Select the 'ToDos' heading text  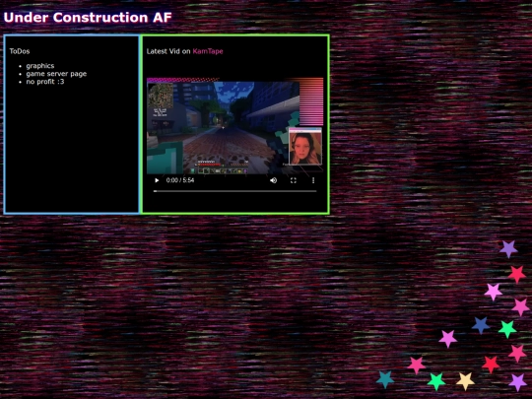(x=20, y=51)
